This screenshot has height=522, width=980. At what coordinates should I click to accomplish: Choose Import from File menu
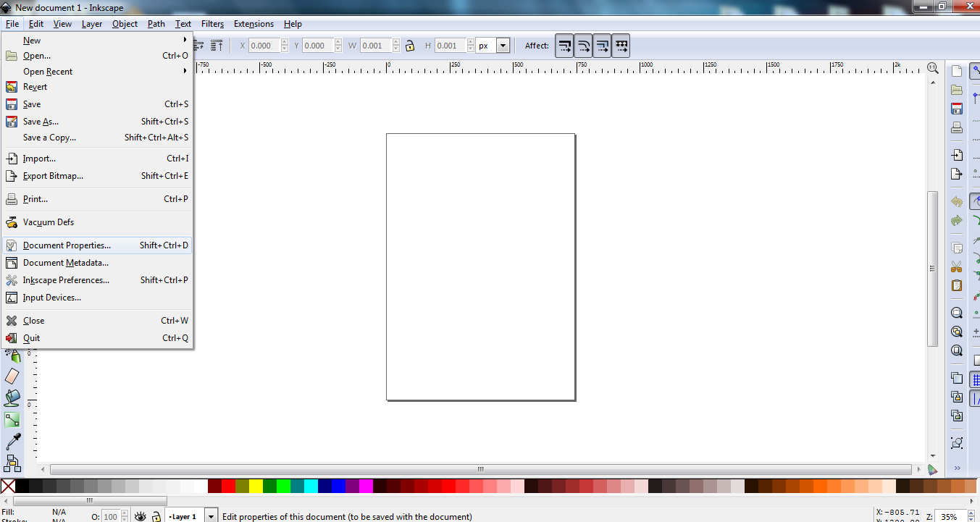point(97,159)
